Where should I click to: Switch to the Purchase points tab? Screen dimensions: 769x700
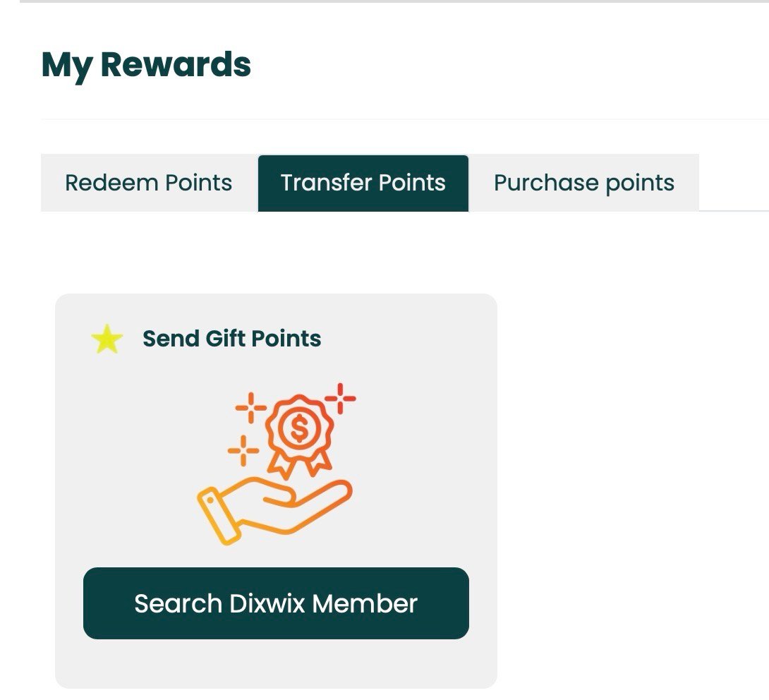pos(583,183)
